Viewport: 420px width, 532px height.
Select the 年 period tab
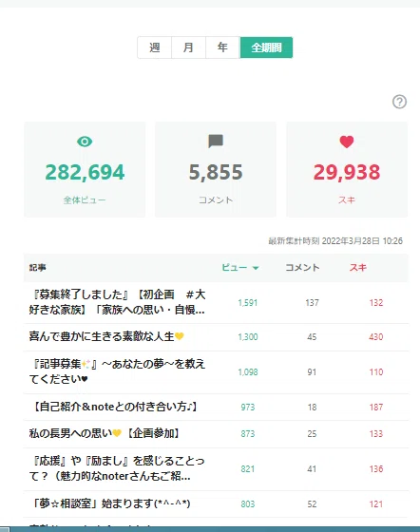(223, 47)
